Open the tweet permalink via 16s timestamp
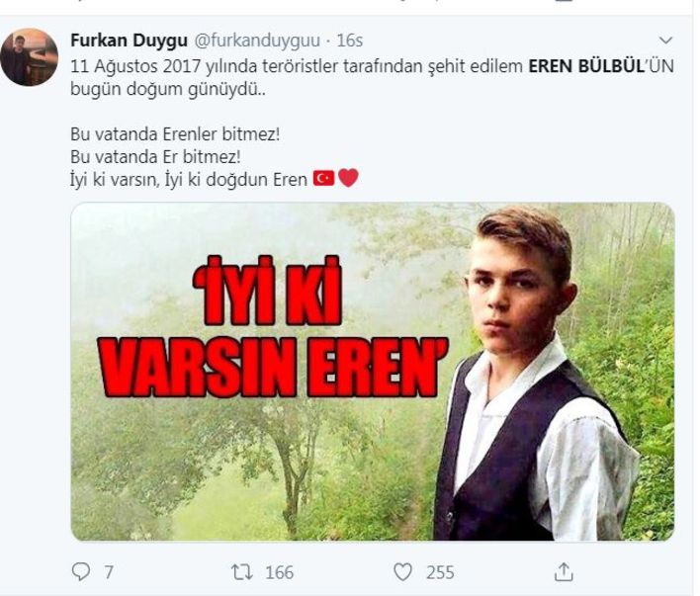This screenshot has height=596, width=700. [x=350, y=41]
